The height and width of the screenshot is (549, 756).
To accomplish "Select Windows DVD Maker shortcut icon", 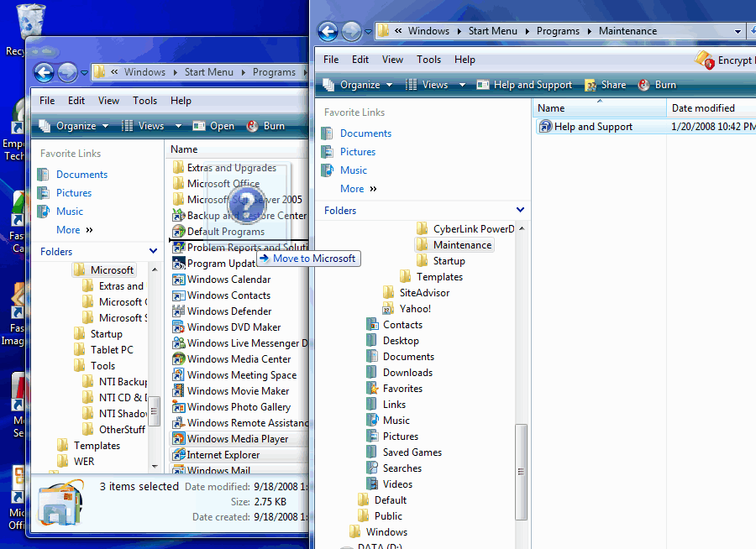I will [178, 327].
